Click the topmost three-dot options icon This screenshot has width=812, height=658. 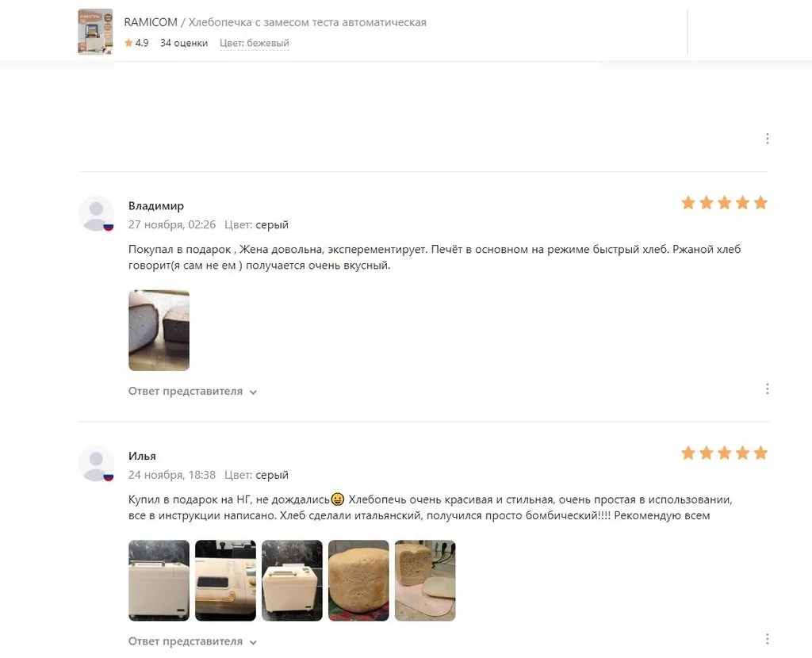point(767,138)
